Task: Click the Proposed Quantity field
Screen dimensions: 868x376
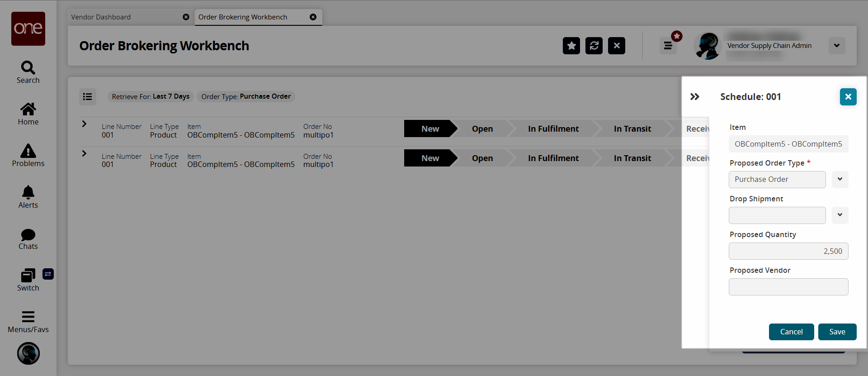Action: (x=788, y=251)
